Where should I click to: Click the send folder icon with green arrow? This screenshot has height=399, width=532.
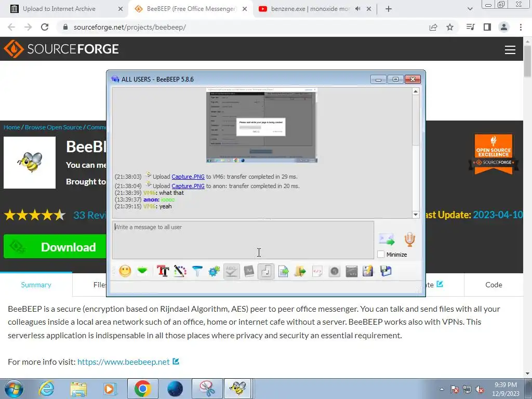click(x=300, y=271)
